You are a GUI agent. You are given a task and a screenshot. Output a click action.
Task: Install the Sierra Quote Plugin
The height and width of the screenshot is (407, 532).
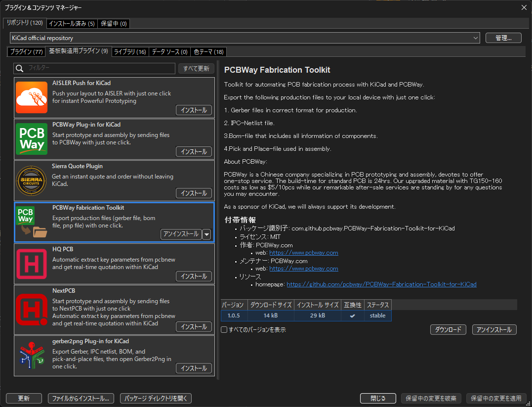(x=194, y=193)
